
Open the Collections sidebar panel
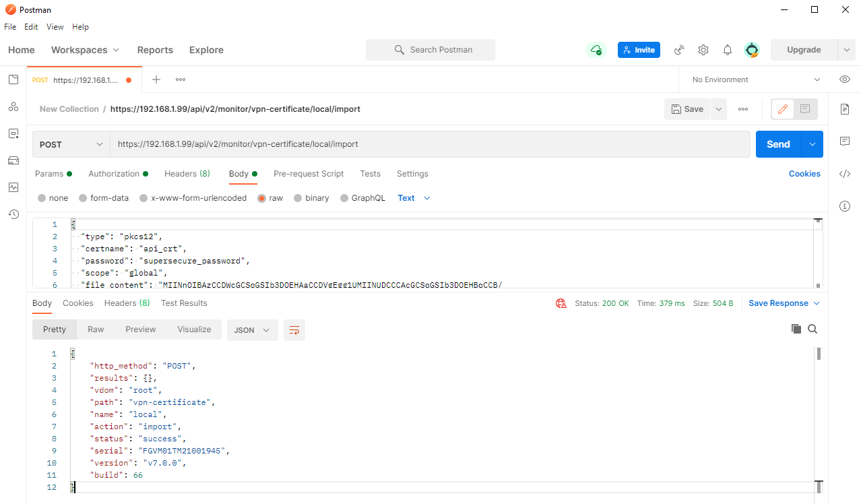tap(13, 80)
